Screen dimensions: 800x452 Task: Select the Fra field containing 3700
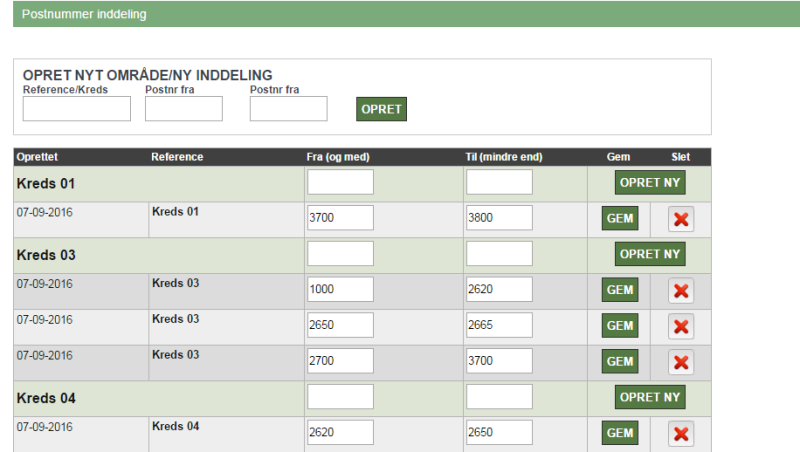[x=340, y=218]
